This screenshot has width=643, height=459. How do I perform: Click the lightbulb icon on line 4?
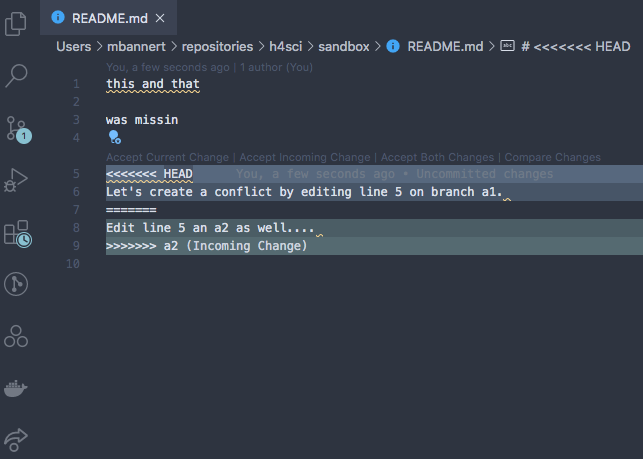(x=114, y=137)
